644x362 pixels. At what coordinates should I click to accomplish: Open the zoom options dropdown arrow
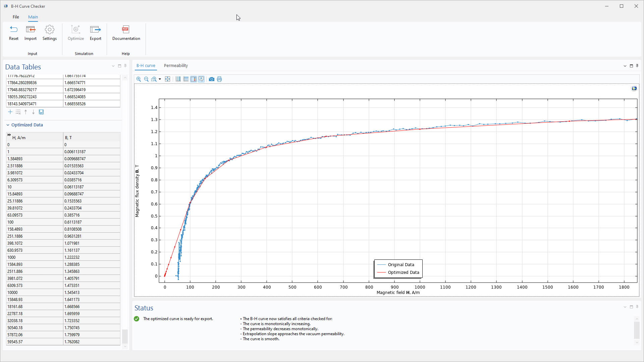point(159,79)
